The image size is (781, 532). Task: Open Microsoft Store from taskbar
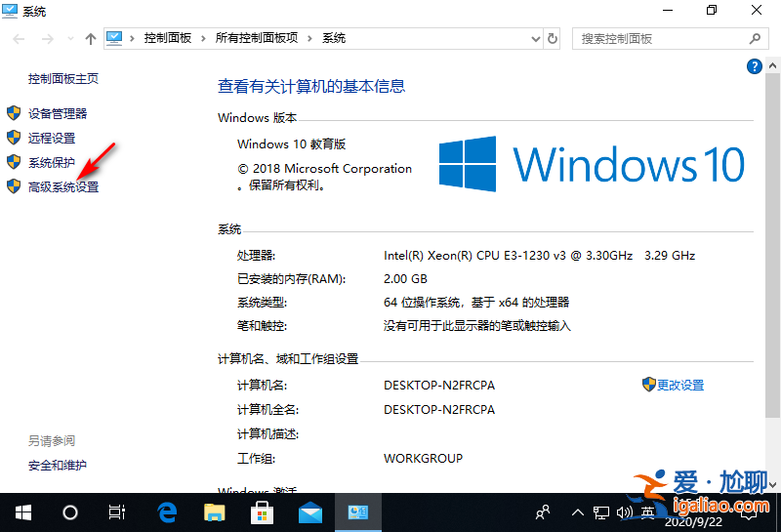coord(262,512)
